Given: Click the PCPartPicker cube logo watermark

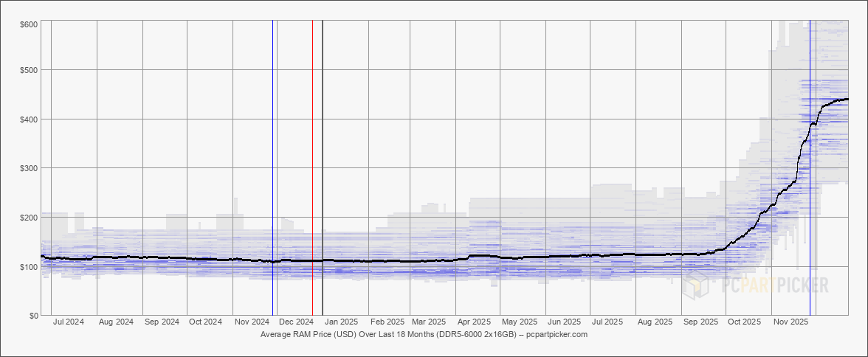Looking at the screenshot, I should tap(695, 285).
